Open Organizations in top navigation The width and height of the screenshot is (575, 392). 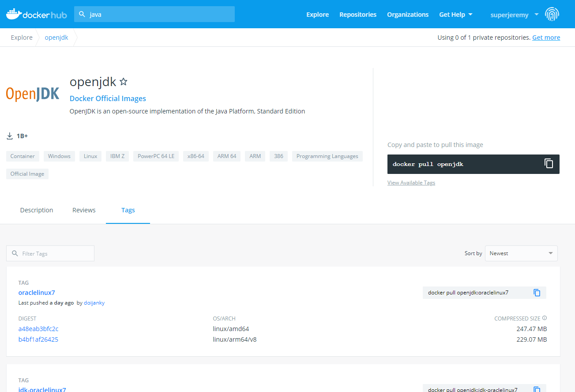[x=408, y=15]
